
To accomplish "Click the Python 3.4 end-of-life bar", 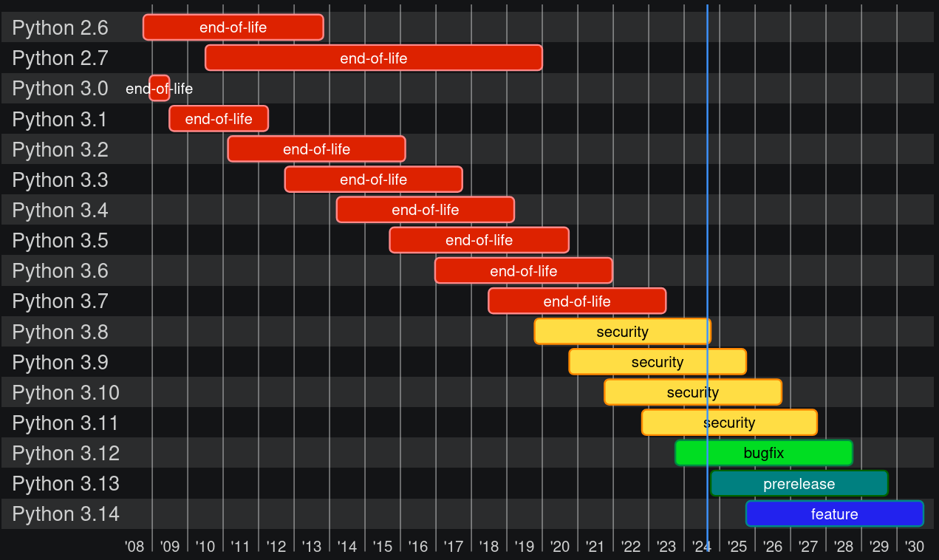I will pyautogui.click(x=425, y=211).
